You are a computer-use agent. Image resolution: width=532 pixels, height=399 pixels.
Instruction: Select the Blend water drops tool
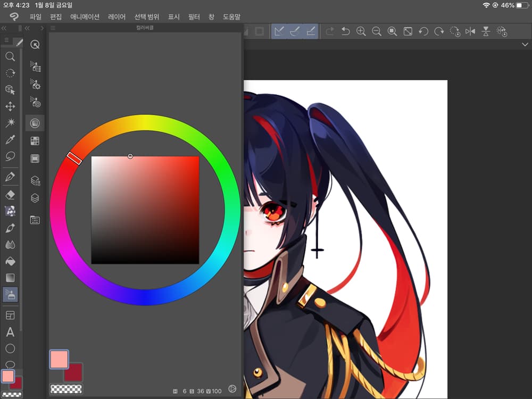(10, 244)
